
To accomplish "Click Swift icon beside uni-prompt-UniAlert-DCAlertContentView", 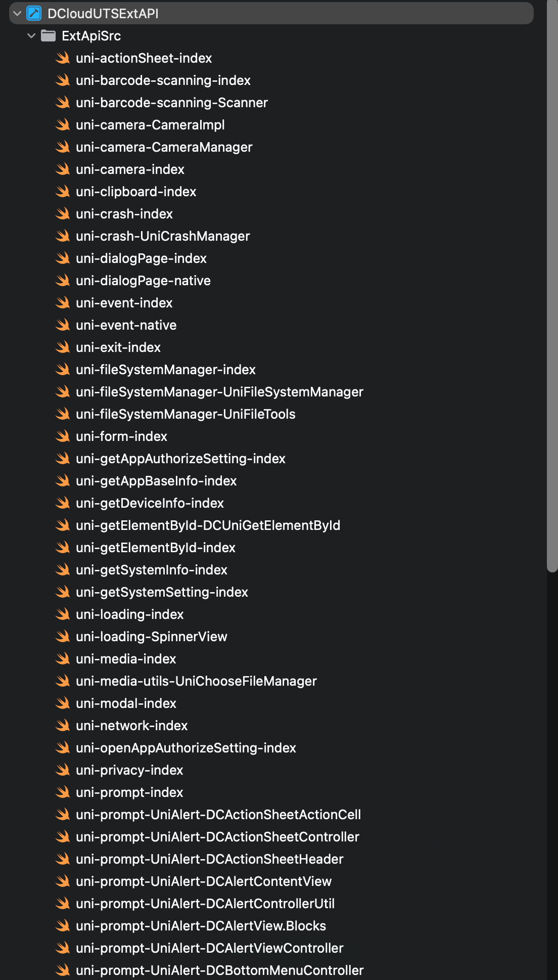I will 63,881.
